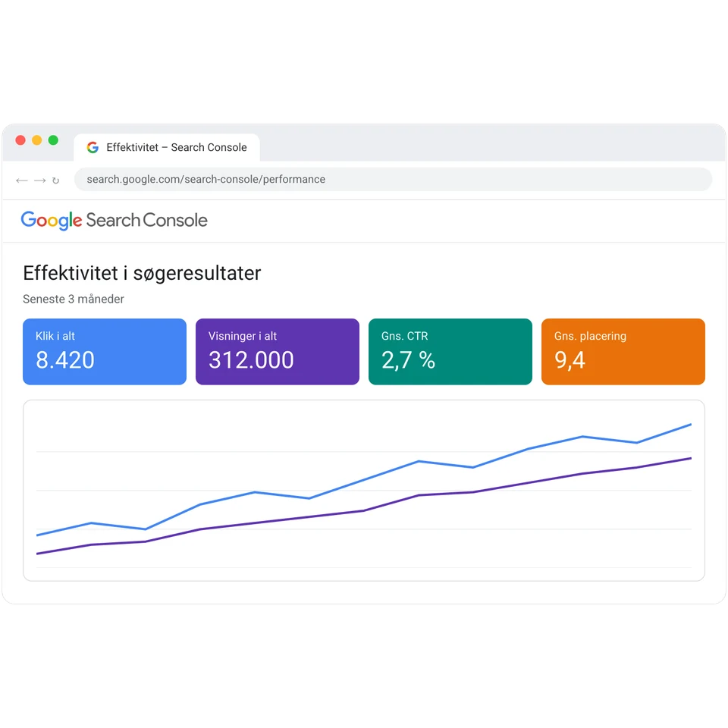Toggle the Gns. placering metric card
728x728 pixels.
click(623, 351)
